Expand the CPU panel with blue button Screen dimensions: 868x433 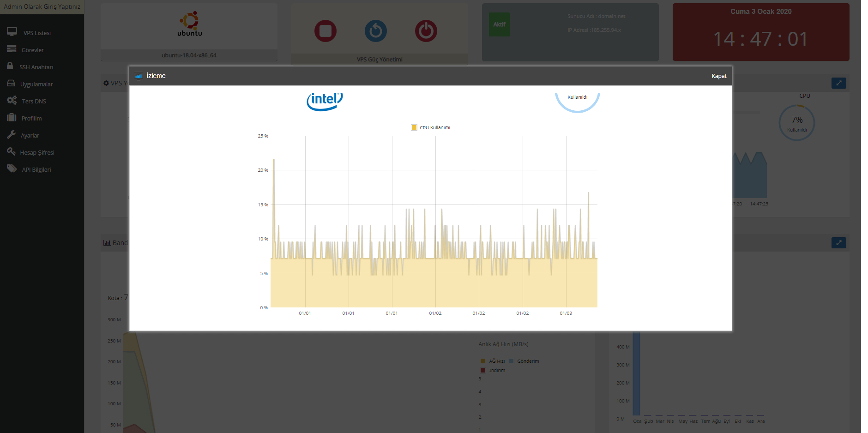838,83
